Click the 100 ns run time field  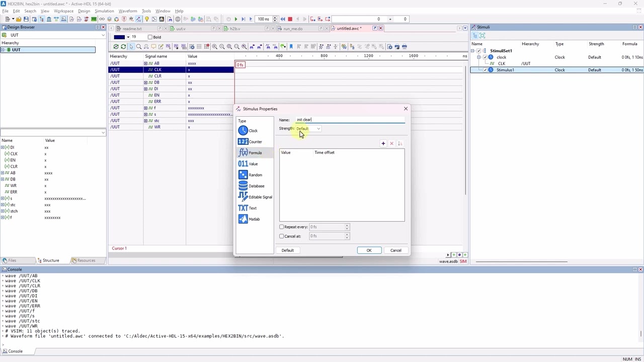[x=264, y=19]
